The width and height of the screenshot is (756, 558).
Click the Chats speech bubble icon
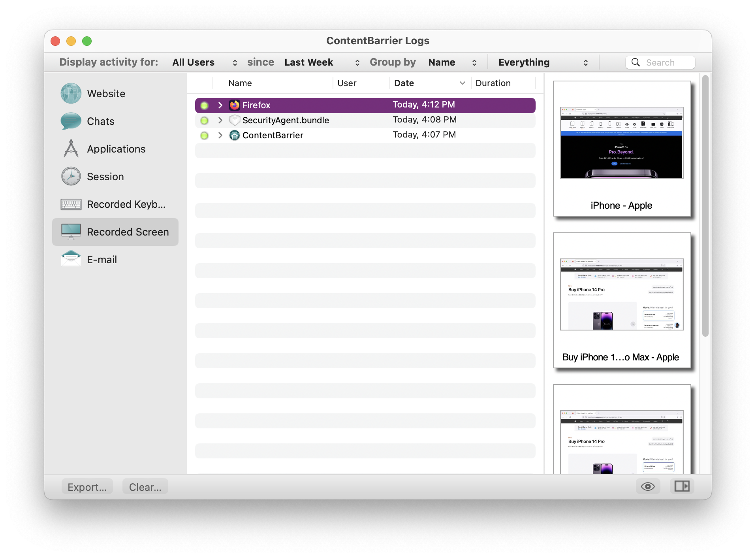click(71, 121)
